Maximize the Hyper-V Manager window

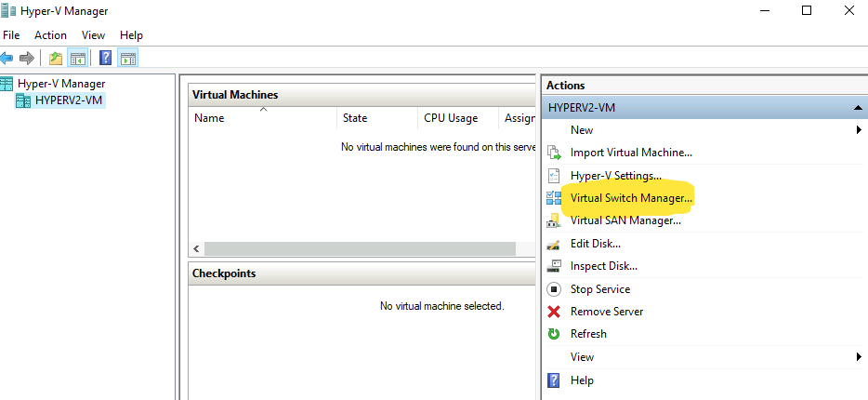pos(807,10)
